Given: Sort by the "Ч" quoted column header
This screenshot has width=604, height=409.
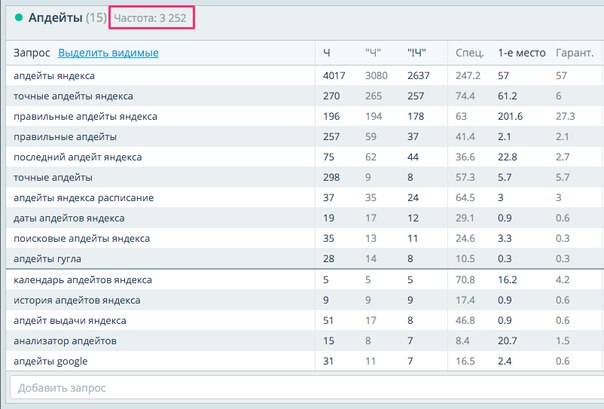Looking at the screenshot, I should (373, 53).
